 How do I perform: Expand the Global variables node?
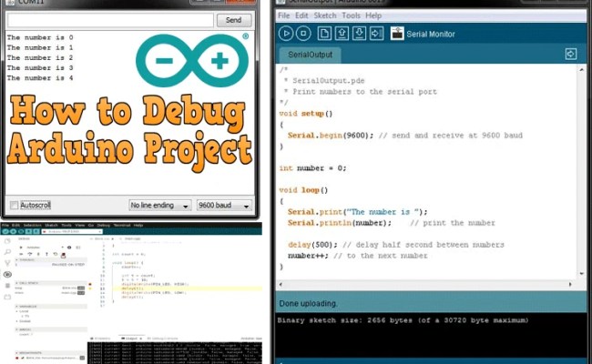(16, 321)
